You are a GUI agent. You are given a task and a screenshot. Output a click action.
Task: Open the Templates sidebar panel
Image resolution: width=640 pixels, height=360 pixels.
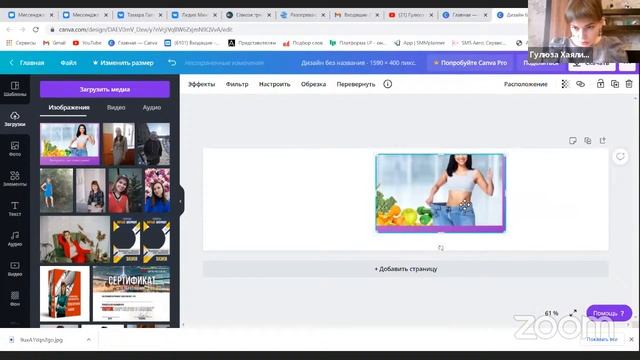pos(15,89)
